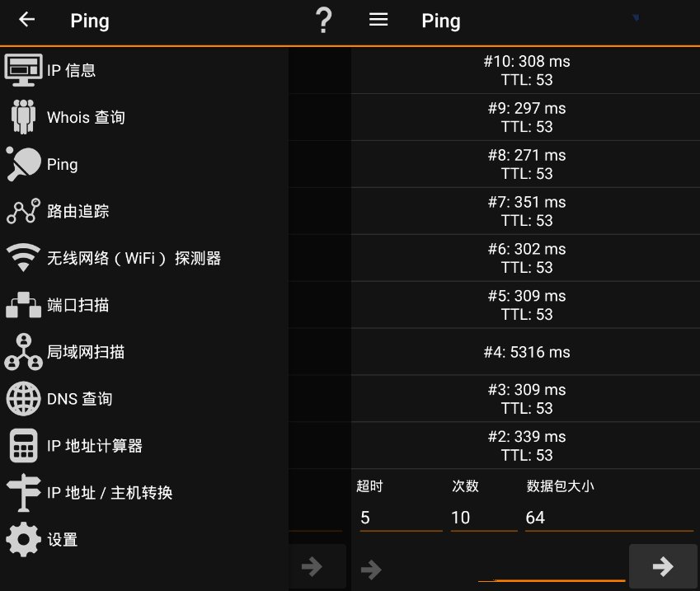
Task: Open IP 地址 / 主机转换 signpost icon
Action: coord(23,493)
